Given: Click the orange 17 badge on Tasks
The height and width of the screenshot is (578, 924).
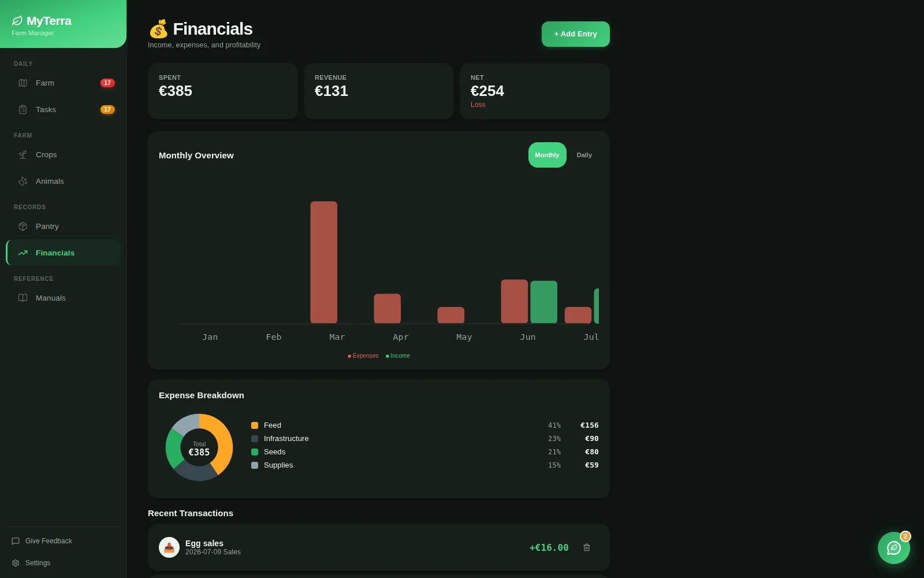Looking at the screenshot, I should (x=107, y=110).
